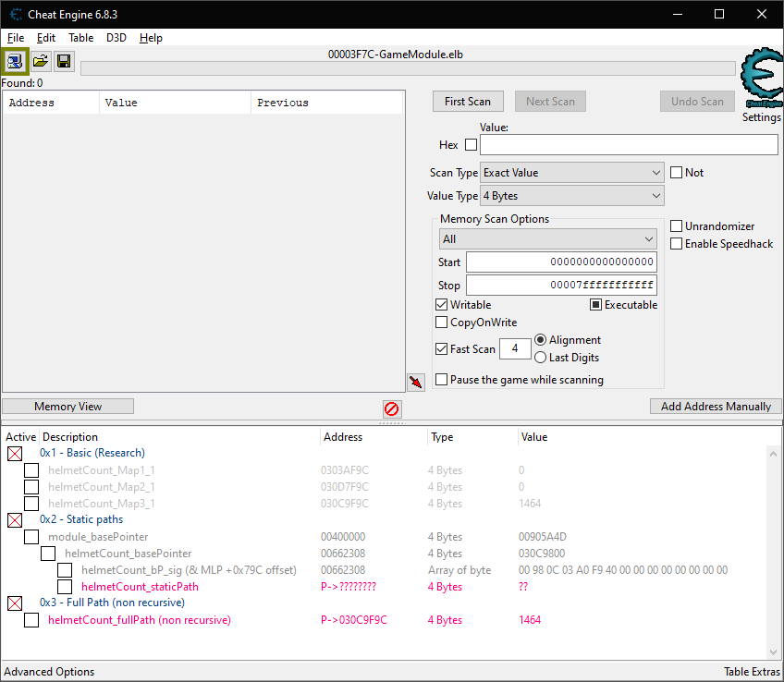This screenshot has width=784, height=682.
Task: Uncheck the Writable checkbox
Action: pyautogui.click(x=442, y=305)
